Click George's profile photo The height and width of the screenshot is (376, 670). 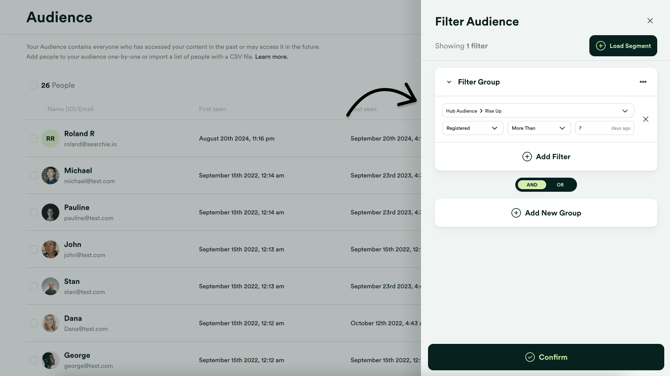[x=50, y=360]
